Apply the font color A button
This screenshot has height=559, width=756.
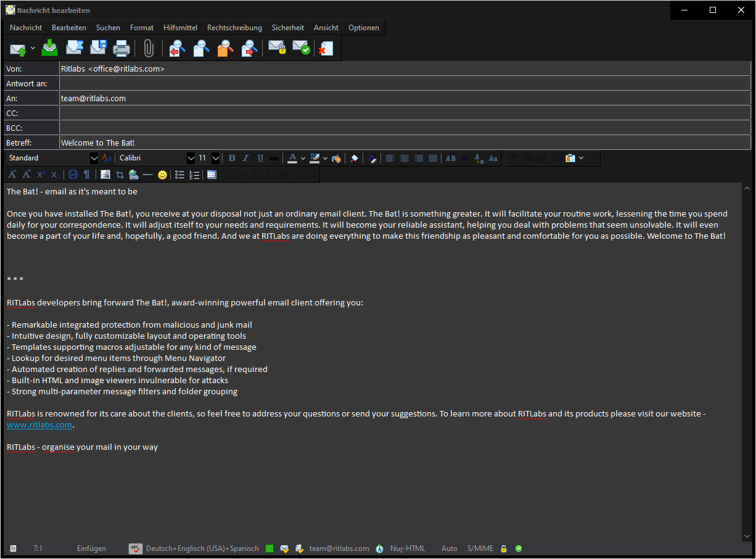pos(292,158)
